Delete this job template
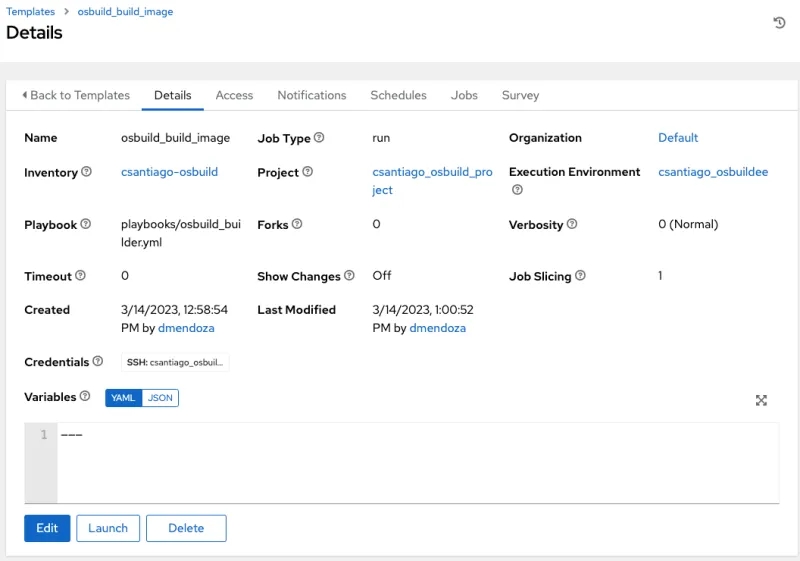 pos(186,528)
